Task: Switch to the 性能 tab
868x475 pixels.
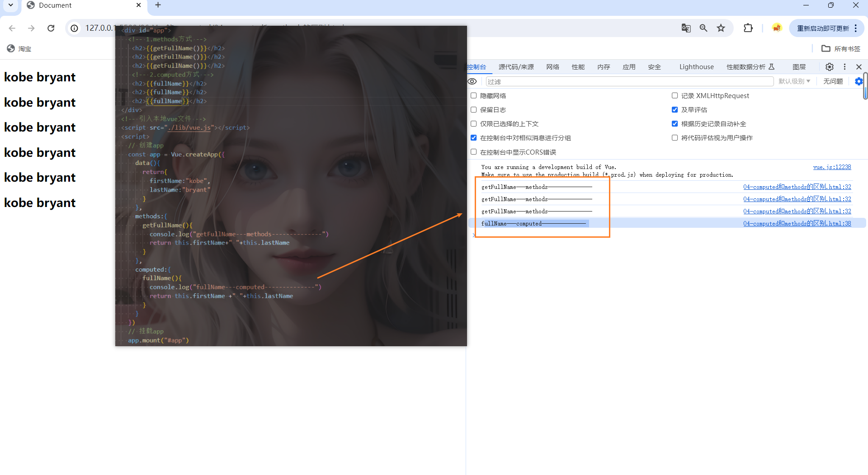Action: pos(578,67)
